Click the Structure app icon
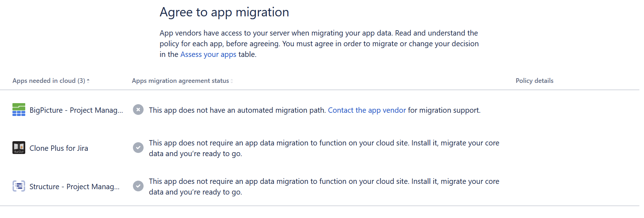The image size is (644, 218). pyautogui.click(x=19, y=186)
